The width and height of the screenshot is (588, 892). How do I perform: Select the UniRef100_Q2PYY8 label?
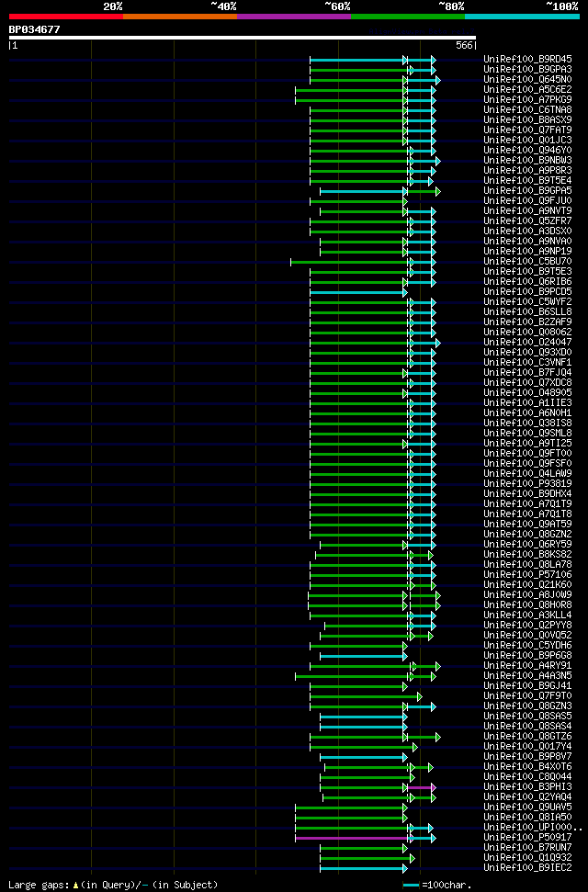527,626
